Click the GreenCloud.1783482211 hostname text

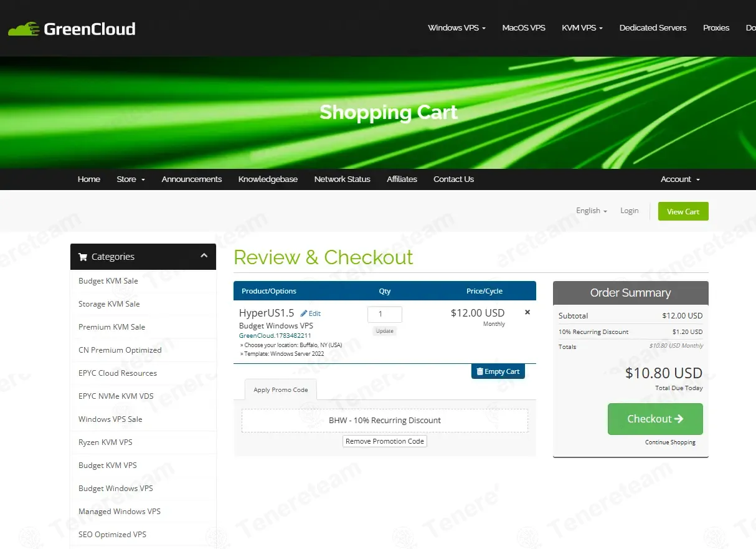click(275, 336)
